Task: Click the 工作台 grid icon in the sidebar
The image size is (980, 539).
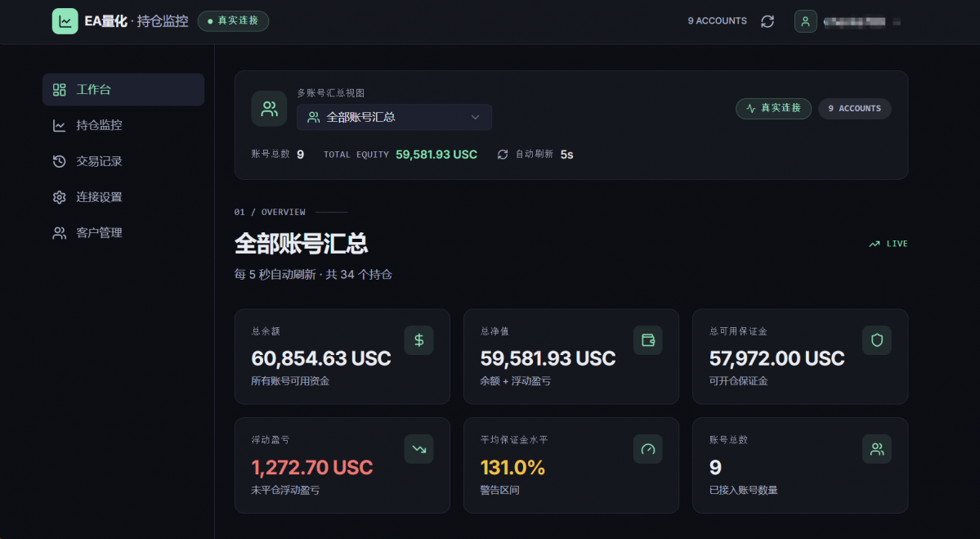Action: coord(60,89)
